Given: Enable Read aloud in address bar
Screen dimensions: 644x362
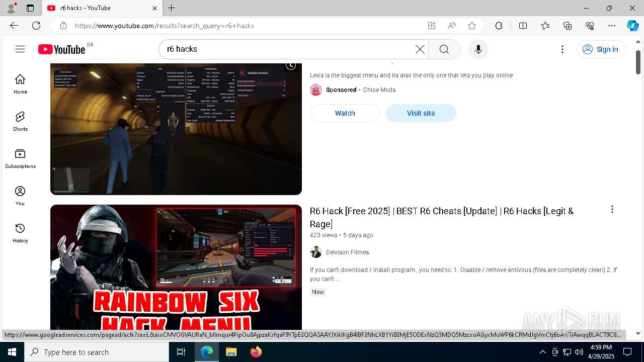Looking at the screenshot, I should click(452, 26).
